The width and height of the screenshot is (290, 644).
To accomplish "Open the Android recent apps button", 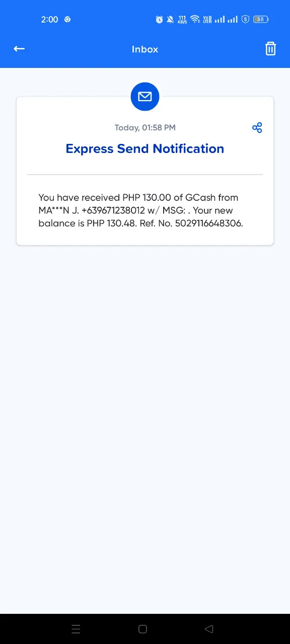I will pyautogui.click(x=76, y=629).
